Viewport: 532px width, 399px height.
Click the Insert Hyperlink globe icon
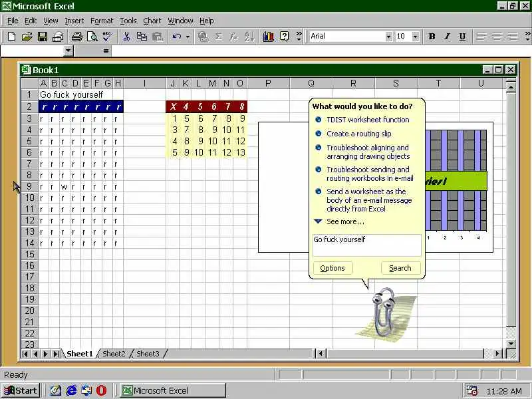pos(203,37)
